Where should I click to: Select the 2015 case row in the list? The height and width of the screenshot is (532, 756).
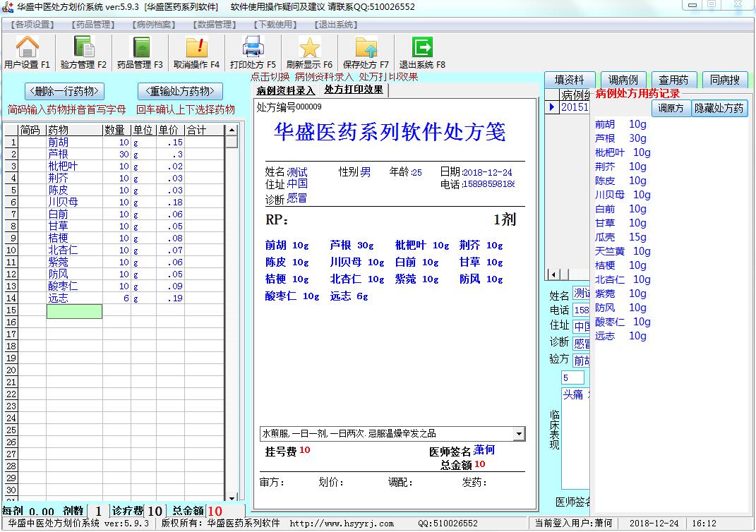coord(575,107)
